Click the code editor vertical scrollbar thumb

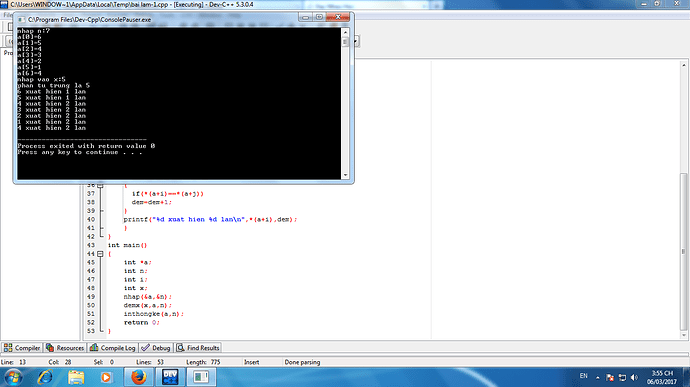coord(683,251)
